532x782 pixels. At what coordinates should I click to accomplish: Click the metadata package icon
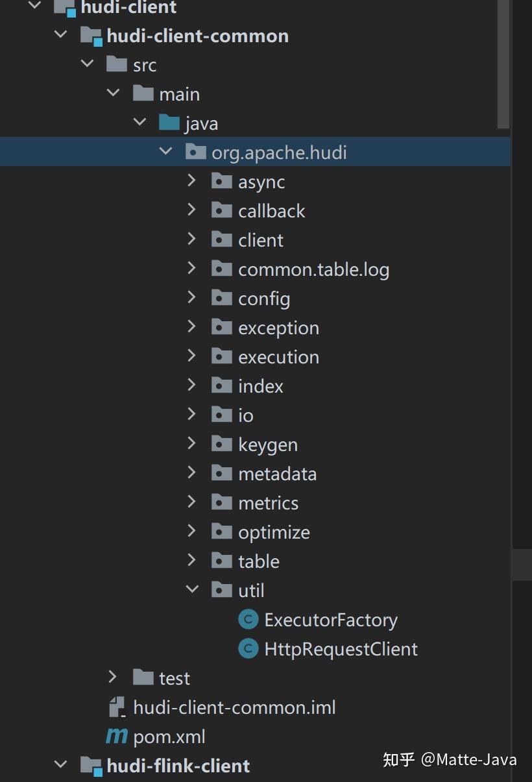221,474
